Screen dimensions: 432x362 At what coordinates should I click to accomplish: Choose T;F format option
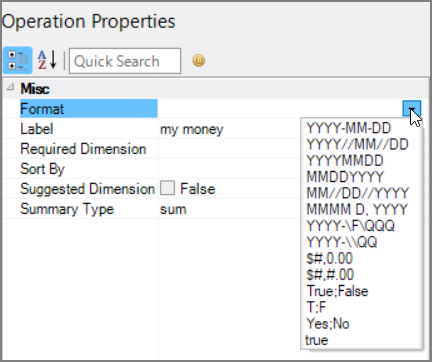click(x=316, y=307)
